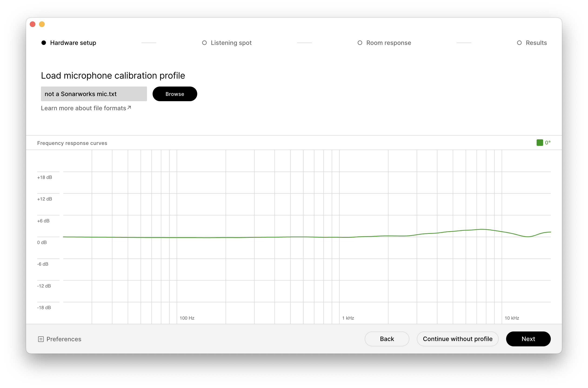588x388 pixels.
Task: Open Learn more about file formats link
Action: [x=83, y=108]
